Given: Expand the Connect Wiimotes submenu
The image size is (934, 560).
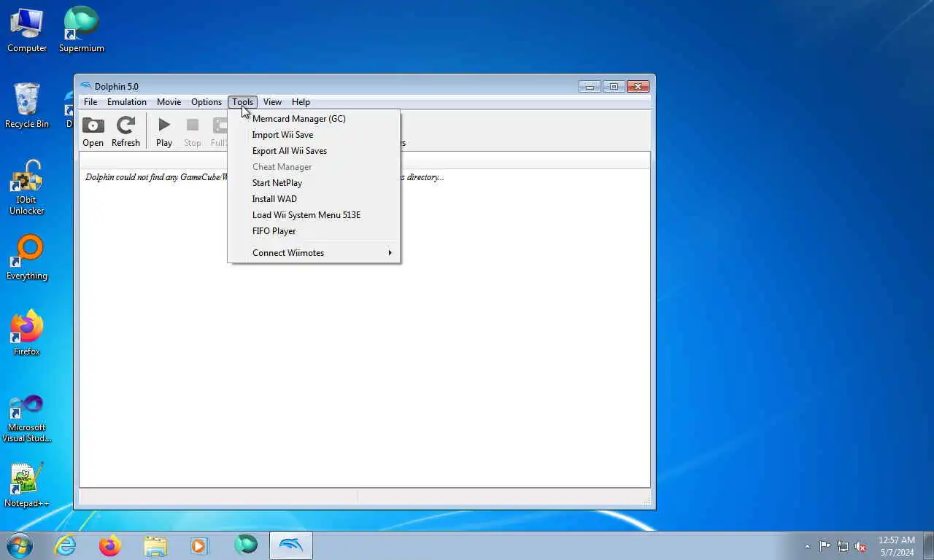Looking at the screenshot, I should pyautogui.click(x=314, y=253).
